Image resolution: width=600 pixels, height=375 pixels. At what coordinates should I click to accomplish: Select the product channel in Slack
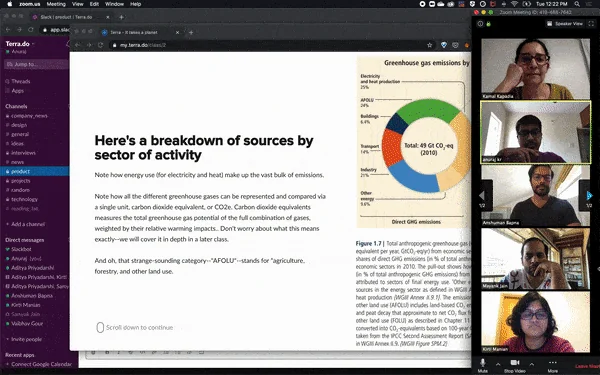coord(34,171)
